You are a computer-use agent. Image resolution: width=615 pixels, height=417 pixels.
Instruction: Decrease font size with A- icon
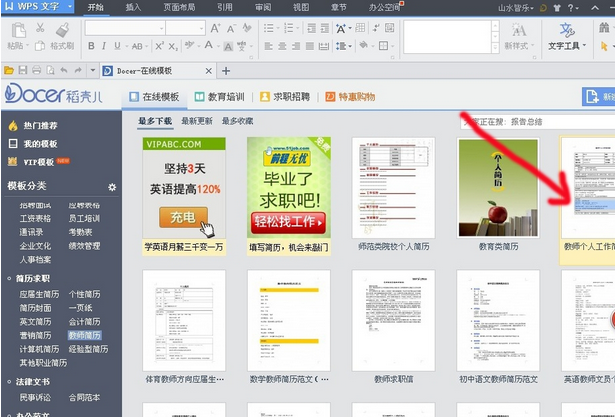(231, 28)
